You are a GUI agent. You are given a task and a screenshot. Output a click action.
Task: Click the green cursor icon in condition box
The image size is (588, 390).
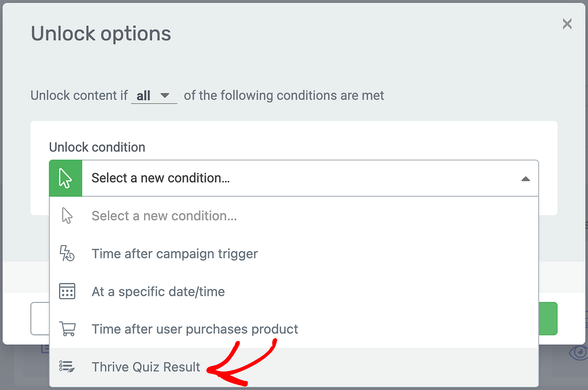click(65, 178)
